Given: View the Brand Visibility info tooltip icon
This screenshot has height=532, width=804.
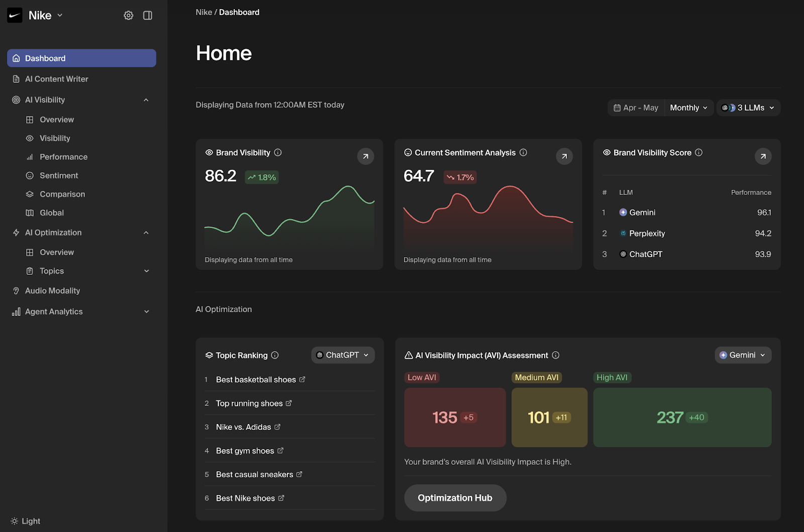Looking at the screenshot, I should (277, 152).
